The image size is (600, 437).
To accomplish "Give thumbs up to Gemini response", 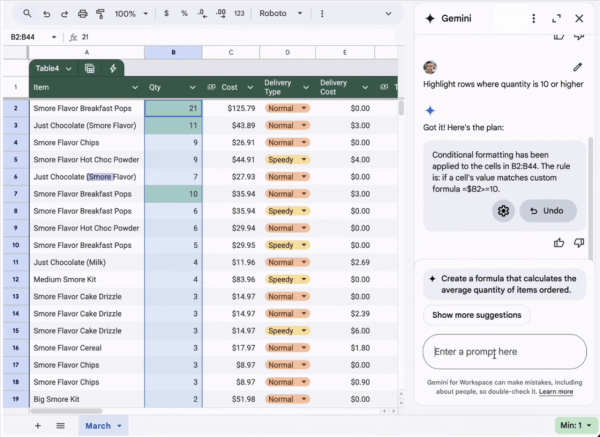I will (559, 243).
